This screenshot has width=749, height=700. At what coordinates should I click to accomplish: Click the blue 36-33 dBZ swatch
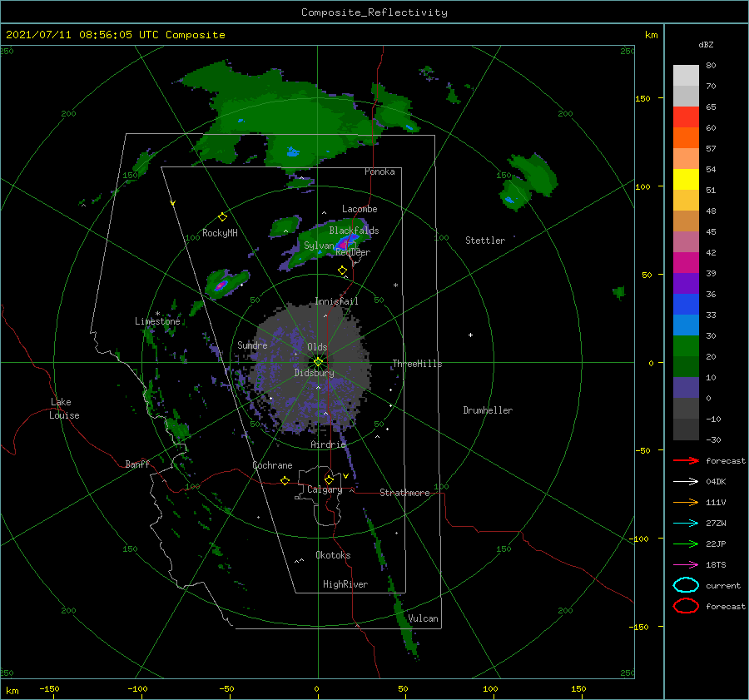686,304
